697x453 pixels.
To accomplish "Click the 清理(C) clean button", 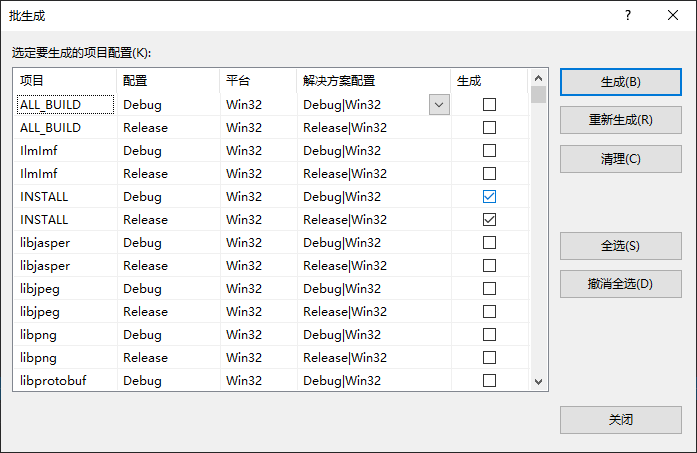I will [x=620, y=159].
